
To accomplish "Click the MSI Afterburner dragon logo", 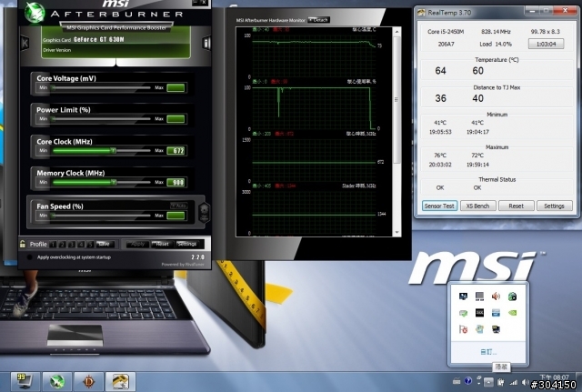I will [35, 12].
